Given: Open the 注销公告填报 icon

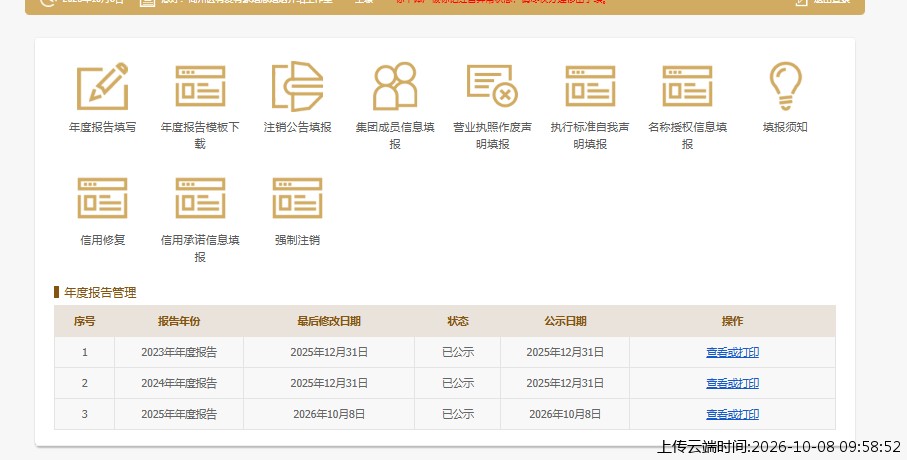Looking at the screenshot, I should point(297,87).
